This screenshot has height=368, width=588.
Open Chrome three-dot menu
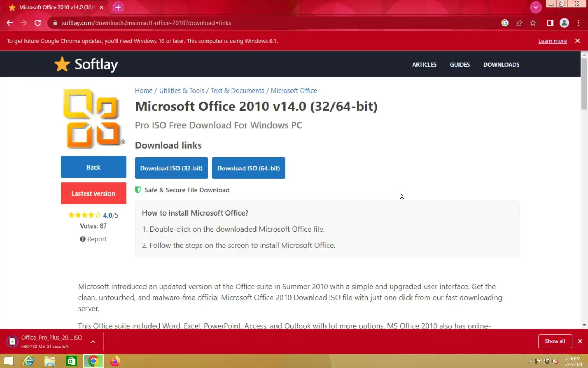(x=578, y=23)
